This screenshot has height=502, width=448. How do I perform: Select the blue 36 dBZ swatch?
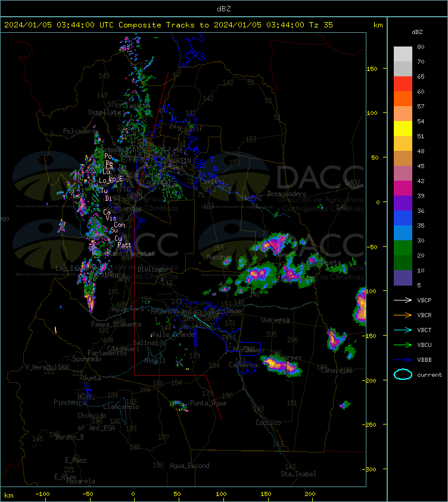403,218
